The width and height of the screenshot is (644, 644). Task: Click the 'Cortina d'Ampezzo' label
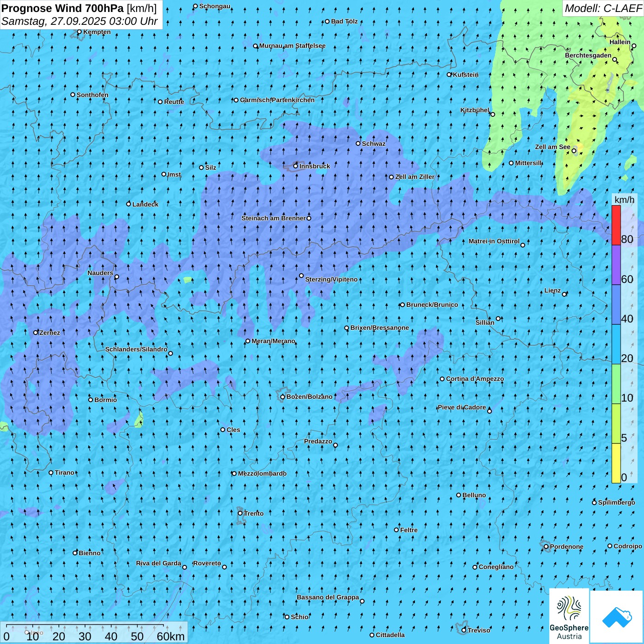click(x=475, y=379)
